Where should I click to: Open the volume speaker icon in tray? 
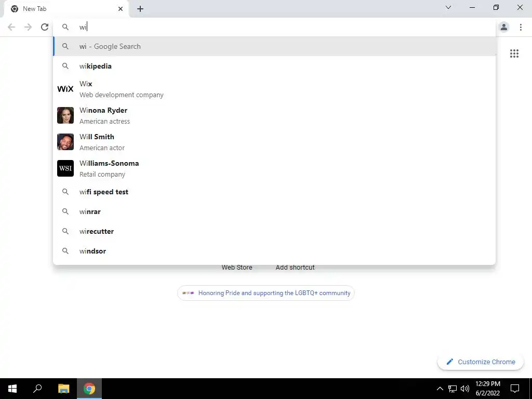465,389
